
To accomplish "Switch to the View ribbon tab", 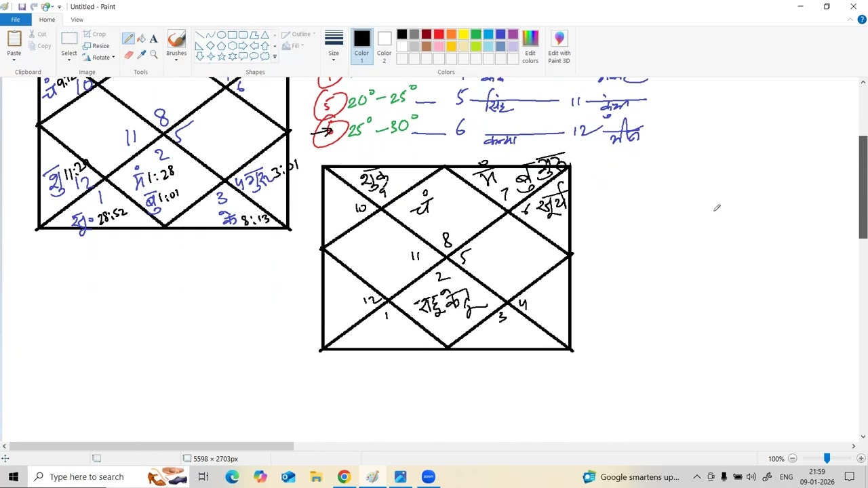I will pyautogui.click(x=77, y=20).
